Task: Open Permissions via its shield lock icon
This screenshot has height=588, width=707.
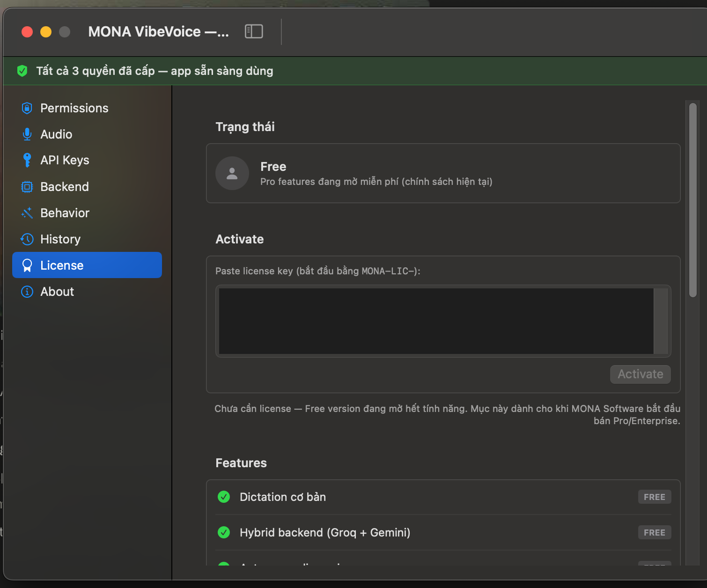Action: (x=27, y=108)
